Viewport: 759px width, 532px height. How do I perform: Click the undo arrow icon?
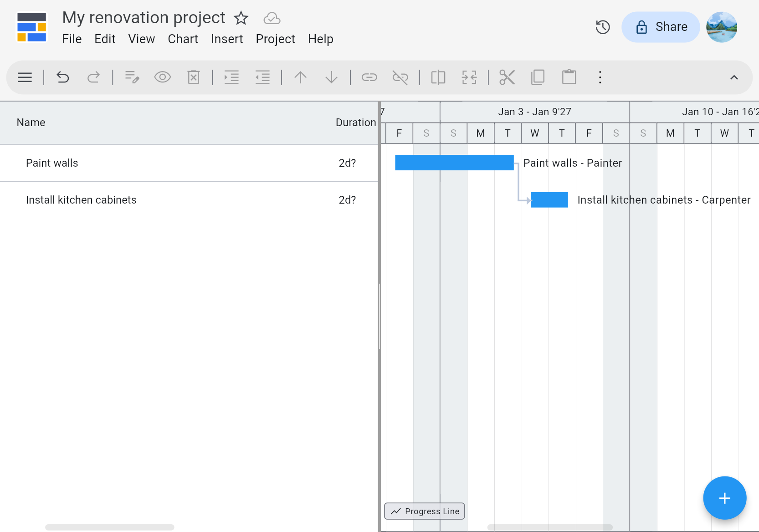pos(63,77)
